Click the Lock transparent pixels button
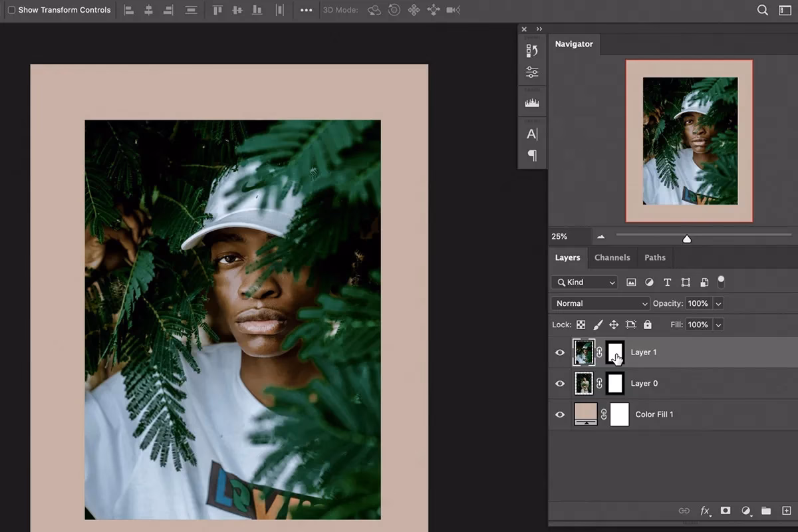Screen dimensions: 798x532 (x=581, y=325)
